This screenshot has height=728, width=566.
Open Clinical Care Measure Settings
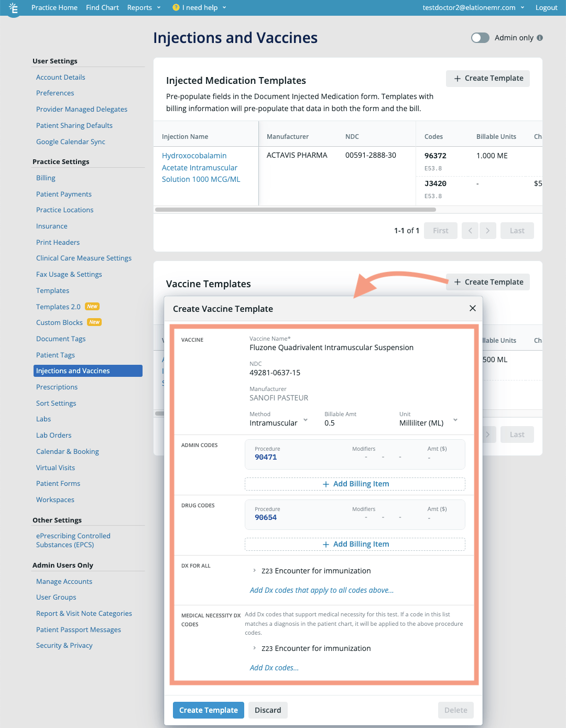(x=84, y=258)
